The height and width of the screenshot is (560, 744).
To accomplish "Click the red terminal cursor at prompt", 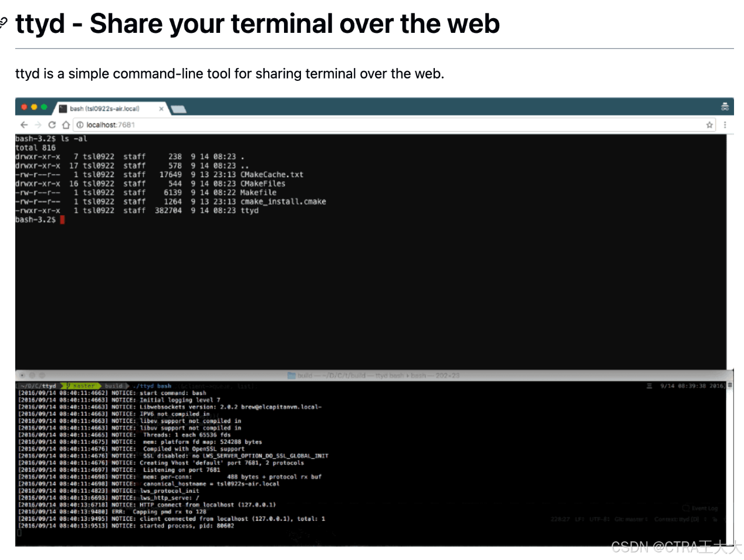I will pos(62,220).
